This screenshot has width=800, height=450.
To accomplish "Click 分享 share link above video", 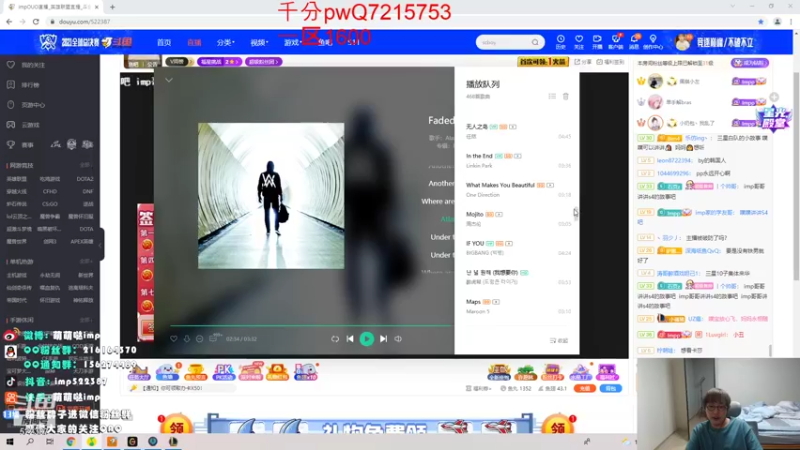I will (583, 62).
